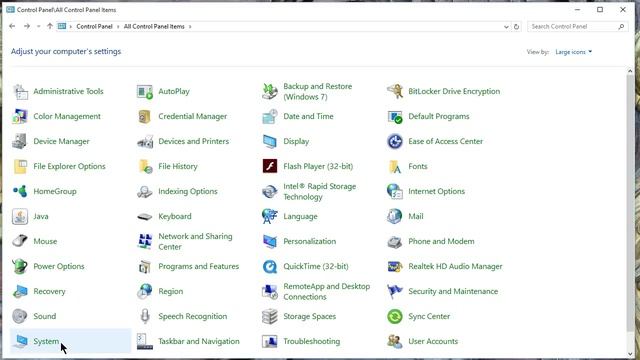Viewport: 640px width, 360px height.
Task: Open the Sync Center link
Action: (x=429, y=316)
